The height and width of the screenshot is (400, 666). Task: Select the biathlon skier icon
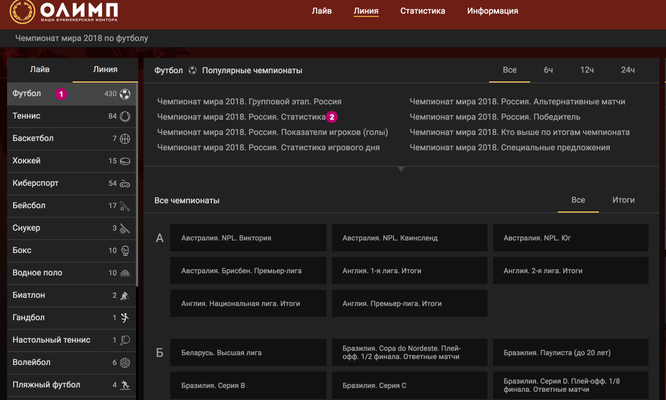(x=125, y=295)
